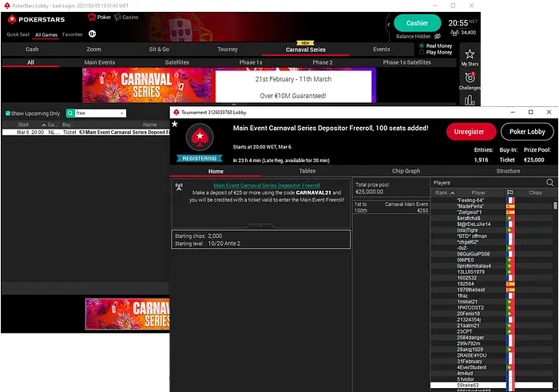559x392 pixels.
Task: Select the Phase 2 sub-tab
Action: pyautogui.click(x=323, y=62)
